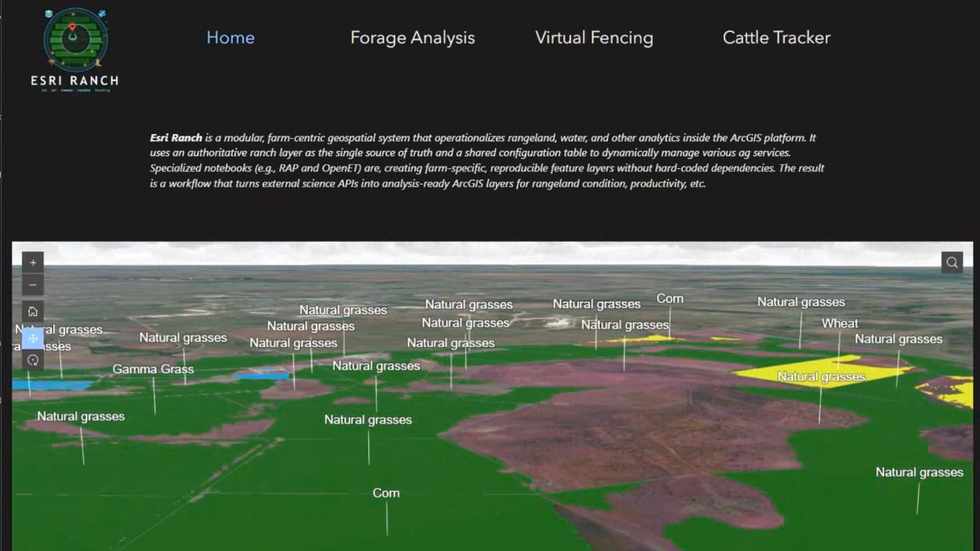Select the Gamma Grass map label
The height and width of the screenshot is (551, 980).
point(153,369)
